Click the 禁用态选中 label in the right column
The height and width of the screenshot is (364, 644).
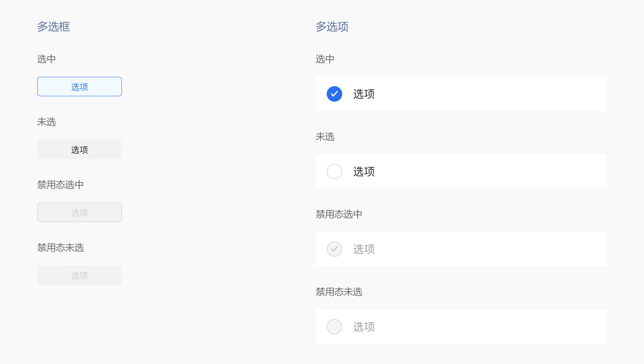click(x=338, y=214)
